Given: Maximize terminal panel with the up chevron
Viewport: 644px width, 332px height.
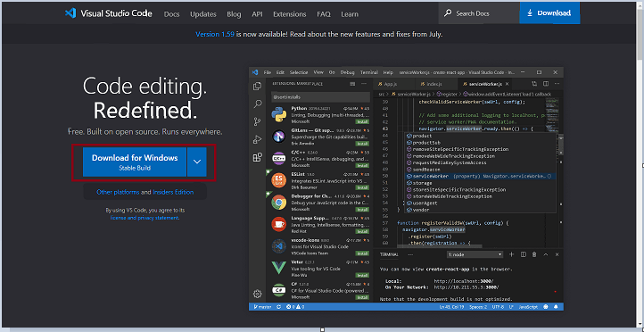Looking at the screenshot, I should [x=546, y=254].
